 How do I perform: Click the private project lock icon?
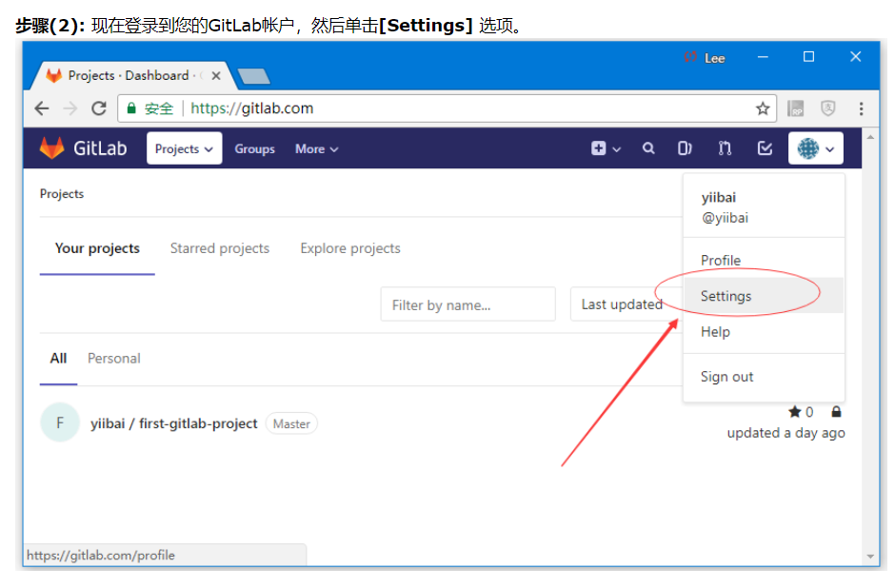tap(836, 411)
